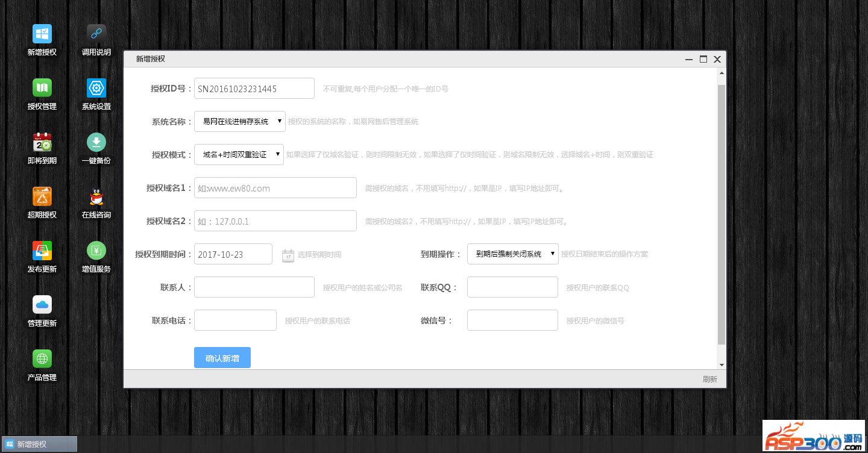Viewport: 868px width, 453px height.
Task: Open the 管理更新 cloud icon
Action: tap(42, 305)
